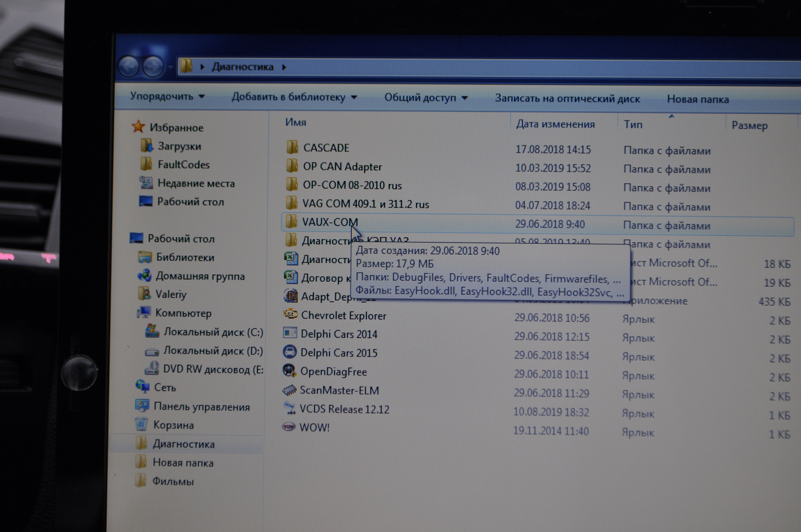Click Записать на оптический диск
The image size is (801, 532).
coord(567,99)
